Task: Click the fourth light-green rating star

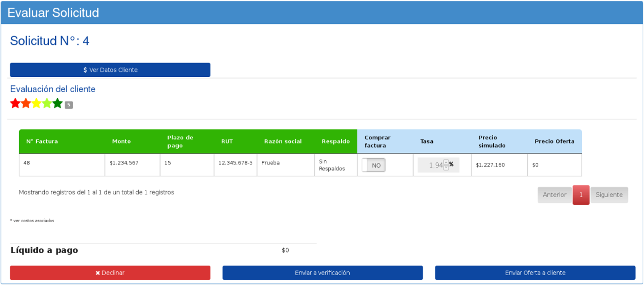Action: (47, 104)
